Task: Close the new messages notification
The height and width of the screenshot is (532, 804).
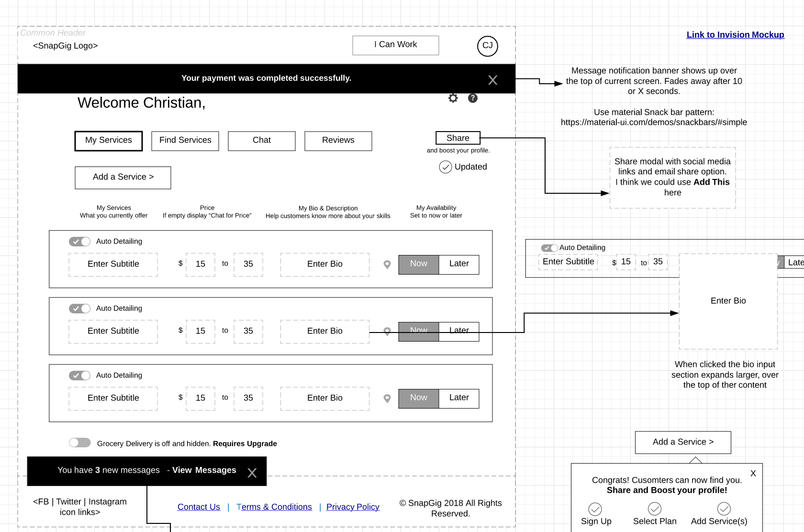Action: pos(252,473)
